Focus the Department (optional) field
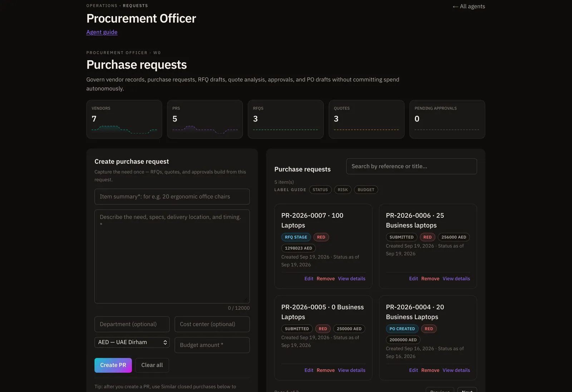This screenshot has width=572, height=392. click(132, 324)
